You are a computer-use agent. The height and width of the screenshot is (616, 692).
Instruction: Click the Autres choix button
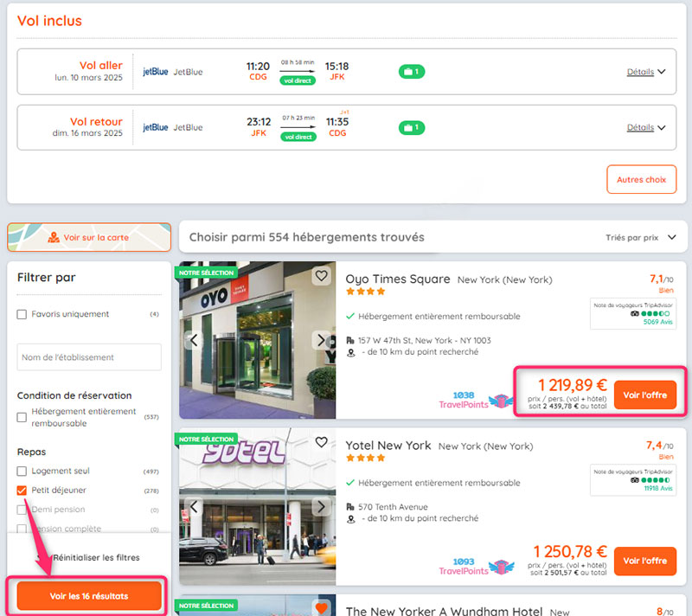pyautogui.click(x=641, y=180)
